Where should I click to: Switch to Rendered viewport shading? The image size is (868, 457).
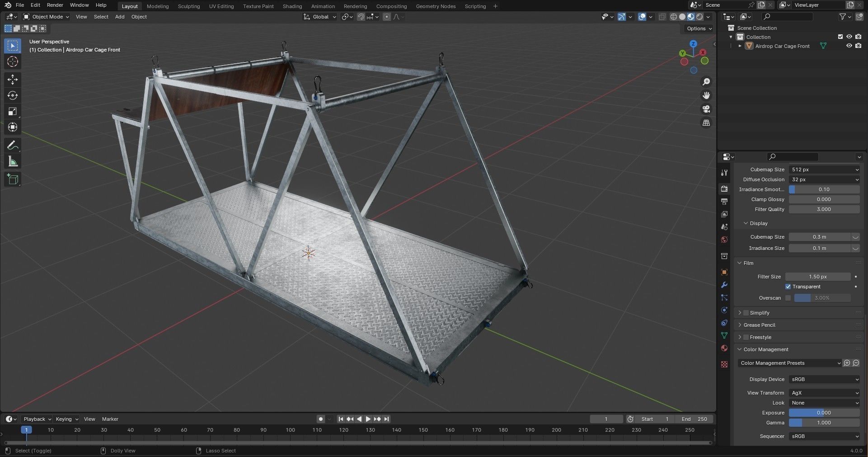(x=699, y=17)
